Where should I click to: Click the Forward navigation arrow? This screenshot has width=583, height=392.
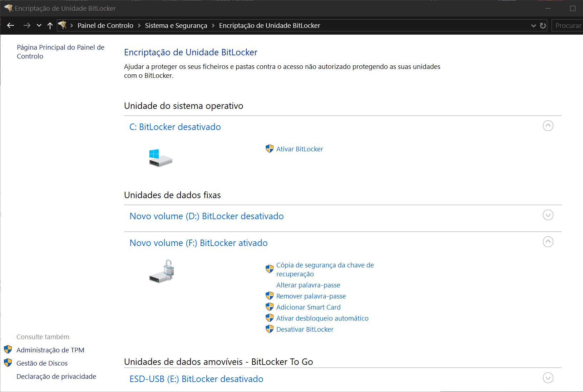click(x=27, y=25)
